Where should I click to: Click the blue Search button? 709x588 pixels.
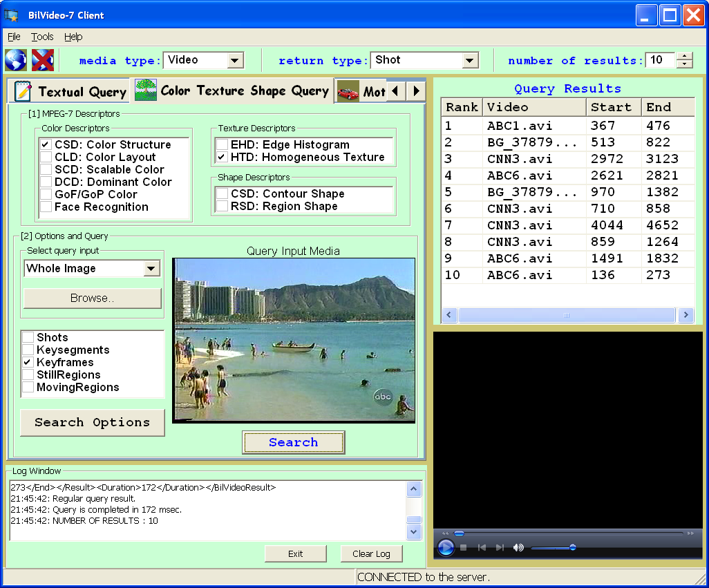293,442
